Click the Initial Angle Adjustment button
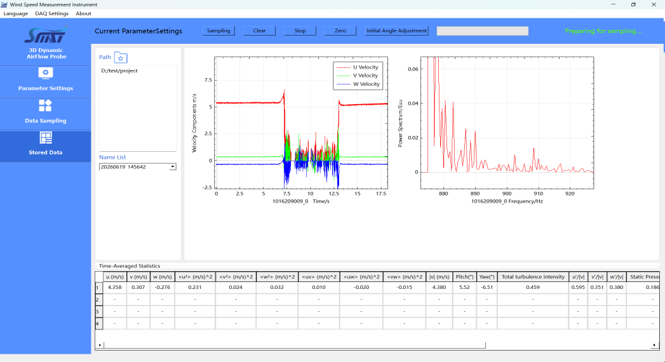 [x=397, y=31]
